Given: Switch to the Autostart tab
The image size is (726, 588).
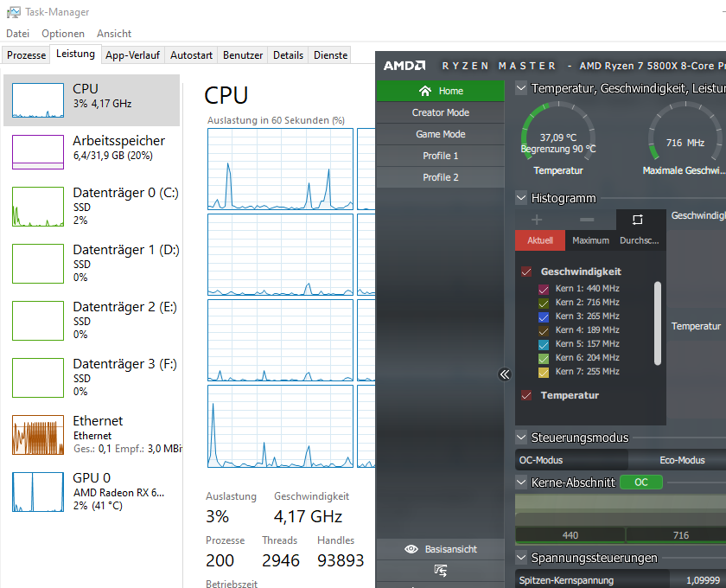Looking at the screenshot, I should [x=191, y=55].
